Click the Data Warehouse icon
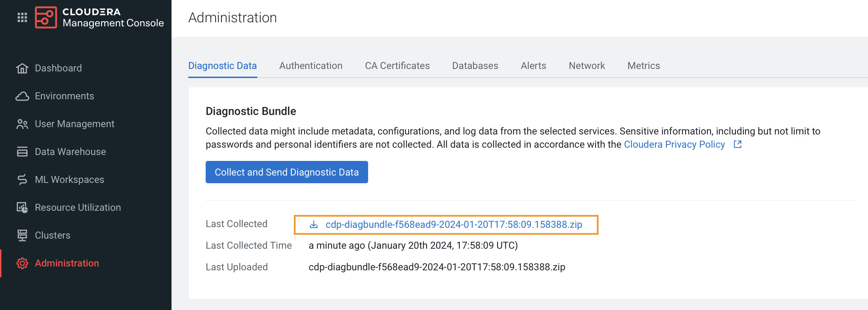 click(22, 152)
